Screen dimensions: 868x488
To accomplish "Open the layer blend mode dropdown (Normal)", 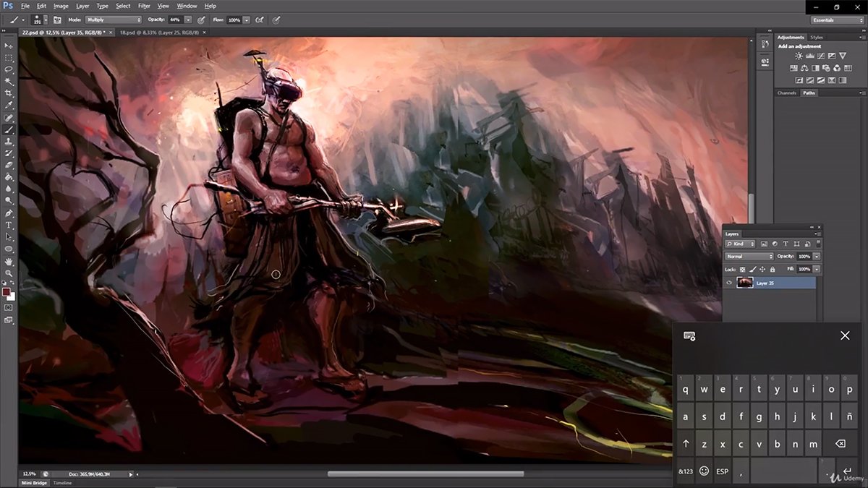I will [x=749, y=257].
